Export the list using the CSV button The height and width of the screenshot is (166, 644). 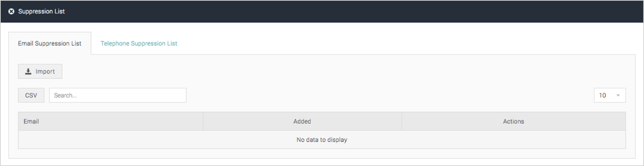[31, 95]
